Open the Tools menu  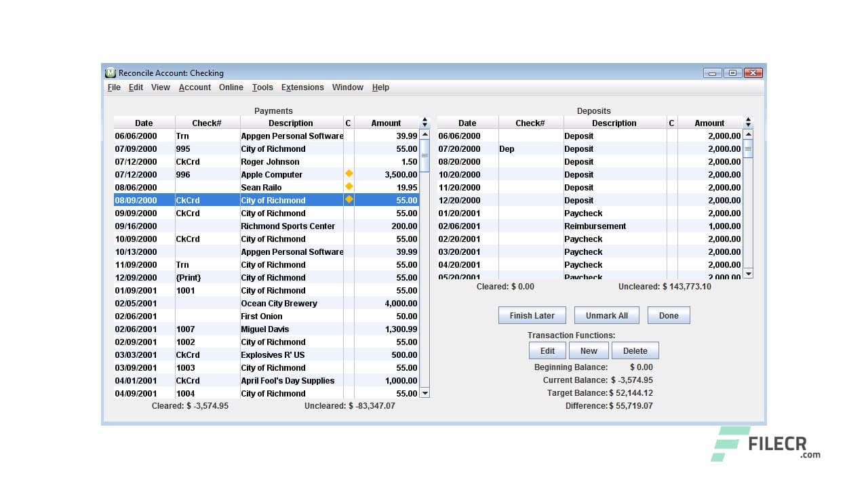pos(262,87)
